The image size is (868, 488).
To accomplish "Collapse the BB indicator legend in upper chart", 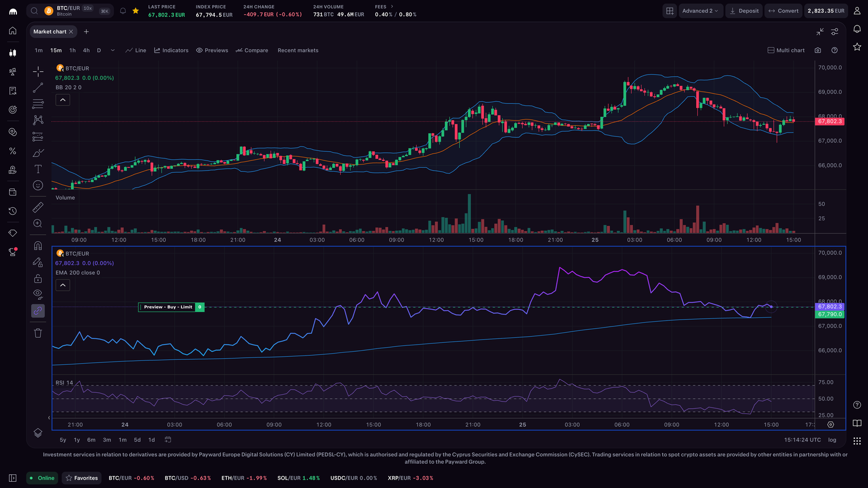I will click(63, 100).
